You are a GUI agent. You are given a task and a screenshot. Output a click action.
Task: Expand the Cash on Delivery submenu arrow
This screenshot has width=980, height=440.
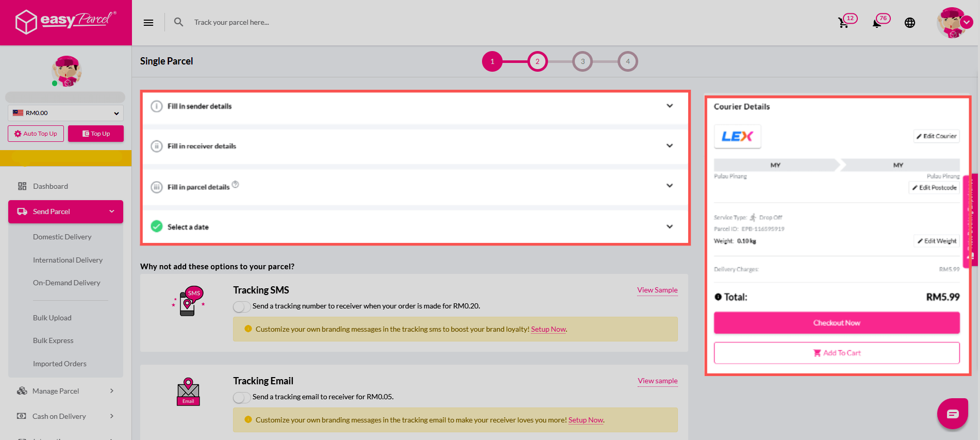pos(112,416)
